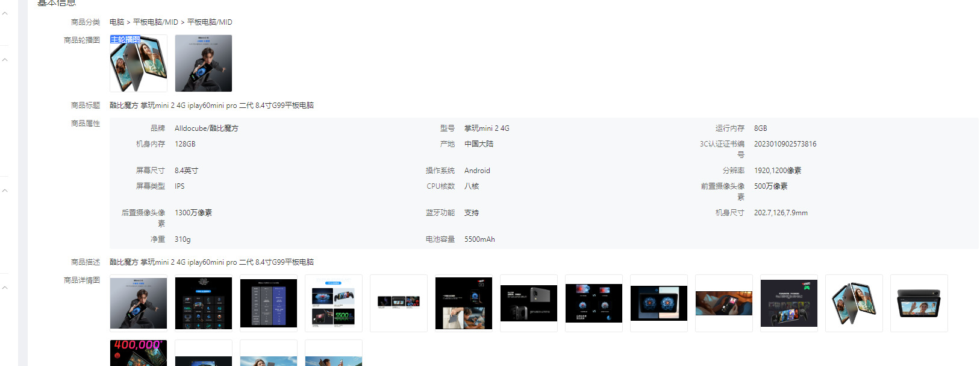The image size is (980, 366).
Task: Click the 商品属性 section label
Action: coord(86,124)
